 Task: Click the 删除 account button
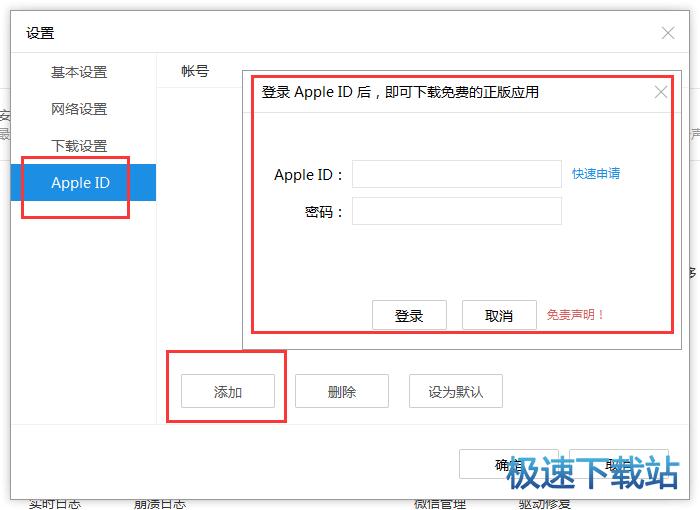tap(342, 391)
